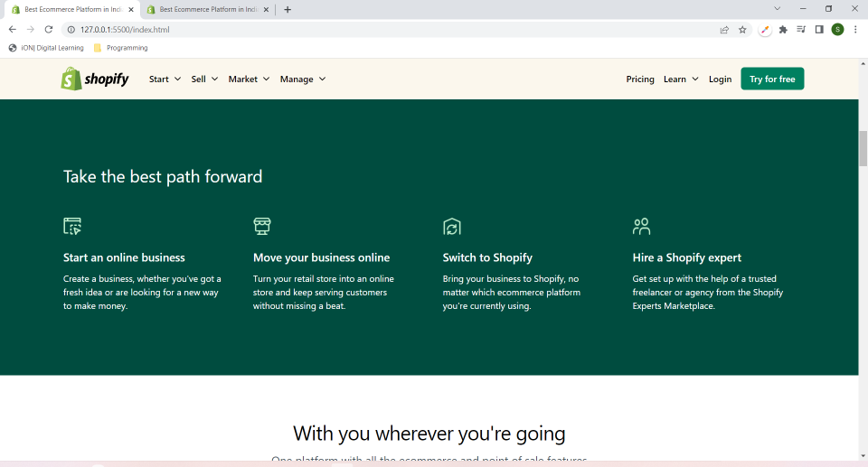Open the green S profile avatar
The height and width of the screenshot is (467, 868).
pyautogui.click(x=837, y=30)
